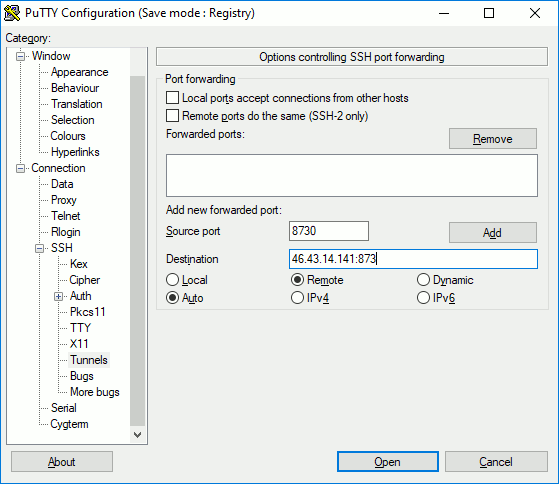The height and width of the screenshot is (484, 559).
Task: Open the Kex category item
Action: 78,264
